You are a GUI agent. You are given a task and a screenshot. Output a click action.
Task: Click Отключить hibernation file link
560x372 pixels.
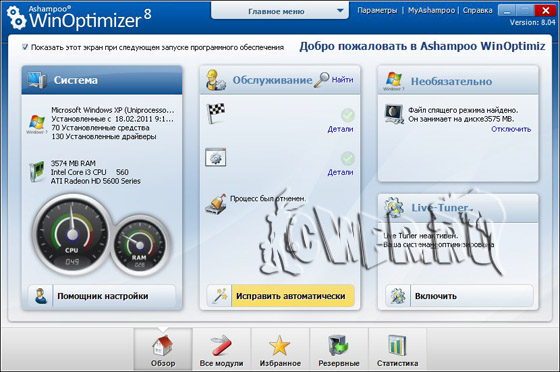pos(511,129)
